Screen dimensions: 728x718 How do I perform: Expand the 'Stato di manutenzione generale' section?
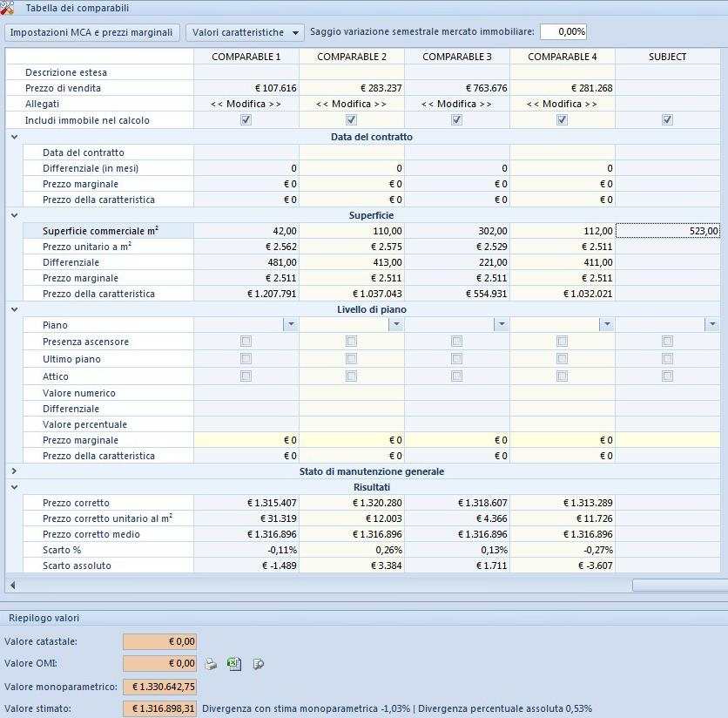click(x=14, y=471)
